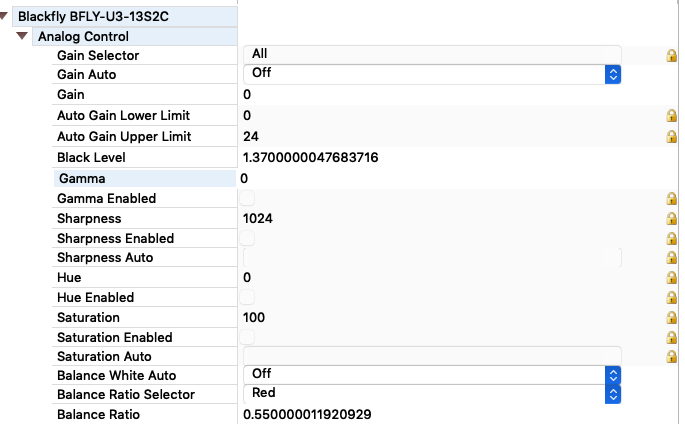Select the Black Level property label

(x=91, y=158)
